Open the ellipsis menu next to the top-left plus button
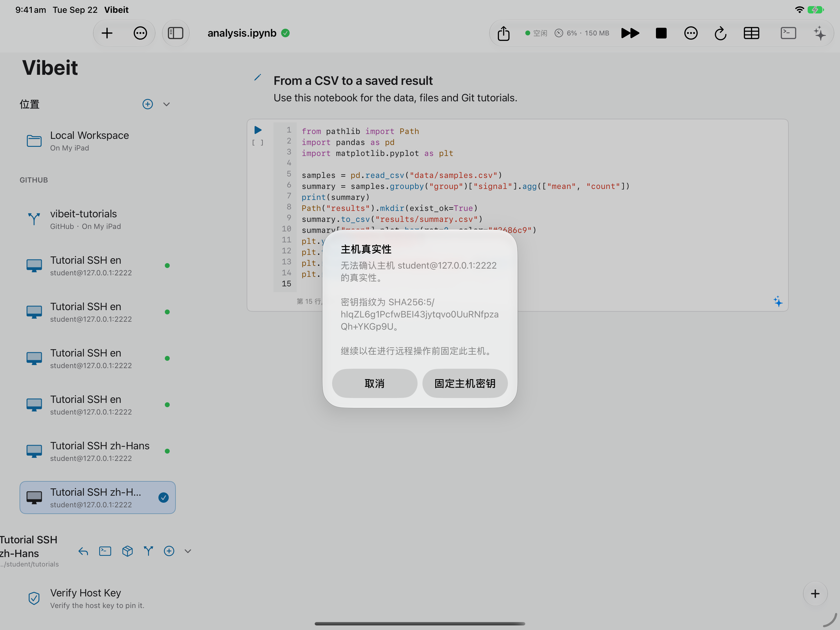The height and width of the screenshot is (630, 840). [x=140, y=33]
